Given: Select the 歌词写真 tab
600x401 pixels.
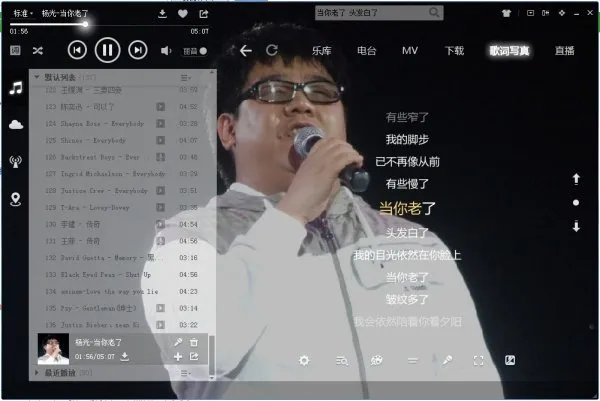Looking at the screenshot, I should (509, 51).
